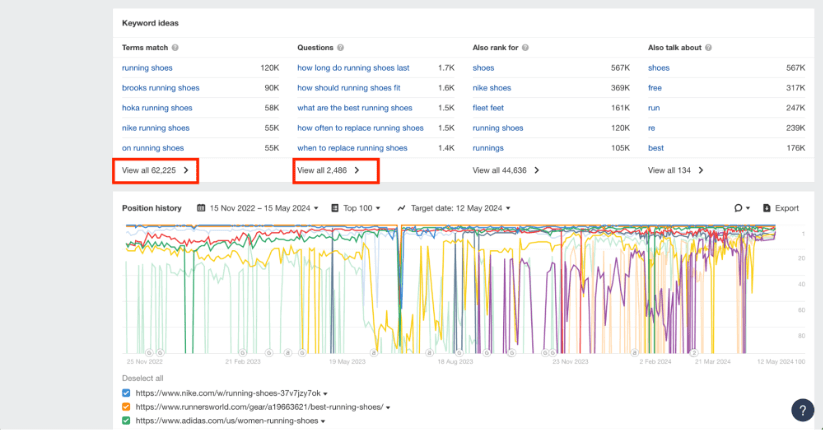Open the comment bubble annotations menu

click(x=741, y=208)
